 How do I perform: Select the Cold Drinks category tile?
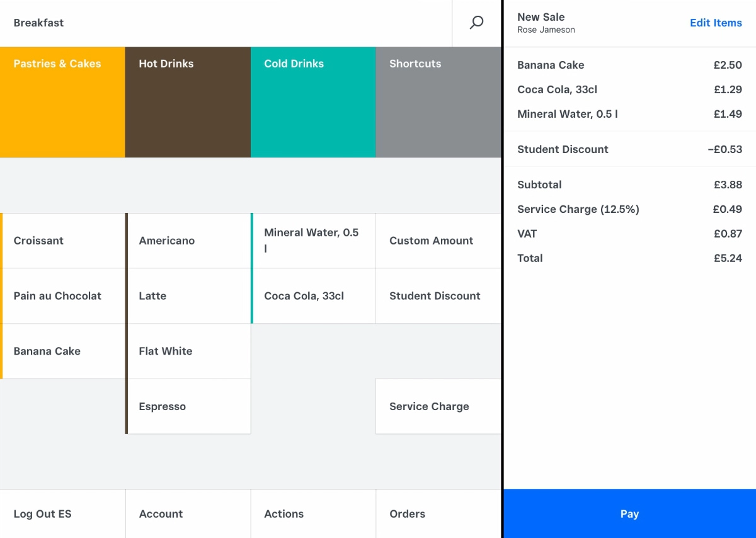coord(313,102)
